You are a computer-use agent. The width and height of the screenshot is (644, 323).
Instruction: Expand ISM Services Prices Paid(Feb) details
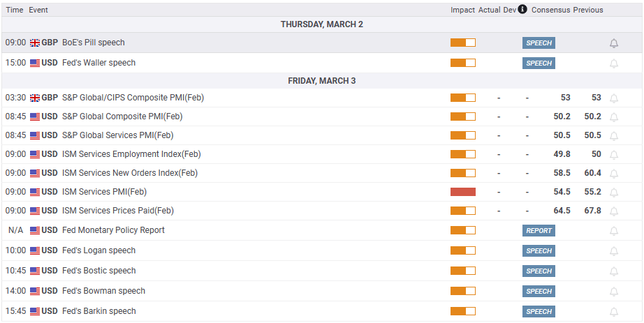click(x=117, y=210)
